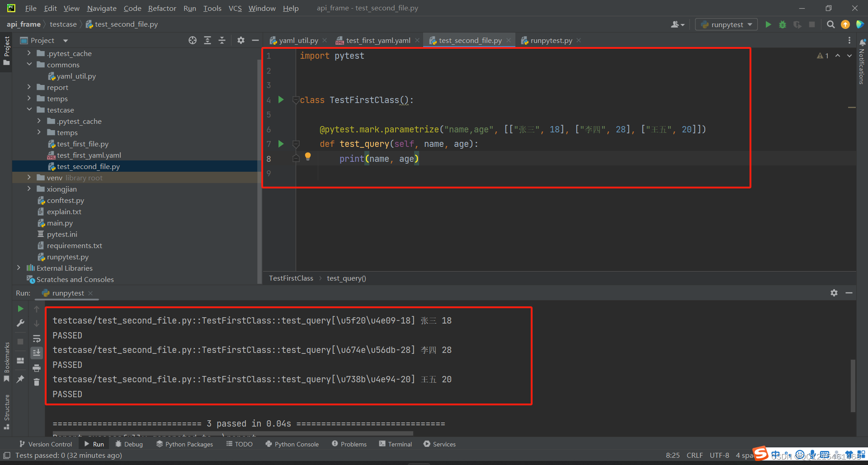Click CRLF line separator in status bar

(695, 456)
